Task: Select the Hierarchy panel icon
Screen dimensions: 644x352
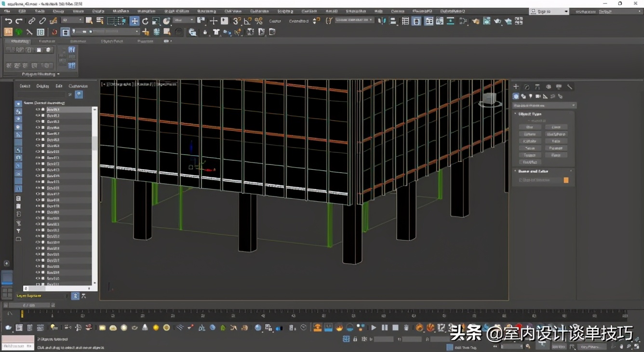Action: pyautogui.click(x=537, y=86)
